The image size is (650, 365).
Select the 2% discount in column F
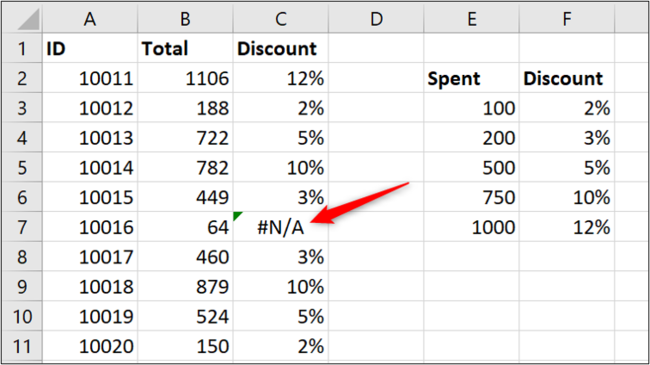pyautogui.click(x=567, y=108)
